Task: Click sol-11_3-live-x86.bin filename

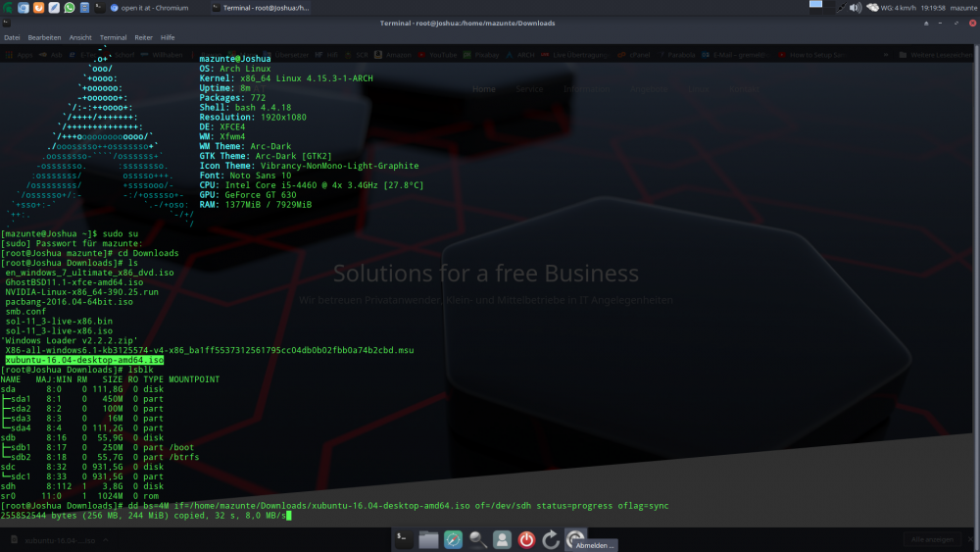Action: pyautogui.click(x=59, y=322)
